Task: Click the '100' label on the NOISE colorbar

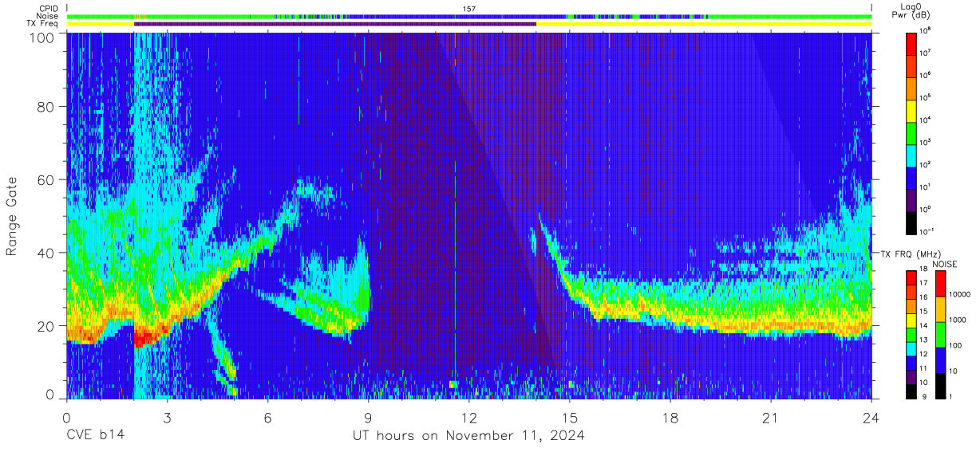Action: pos(956,345)
